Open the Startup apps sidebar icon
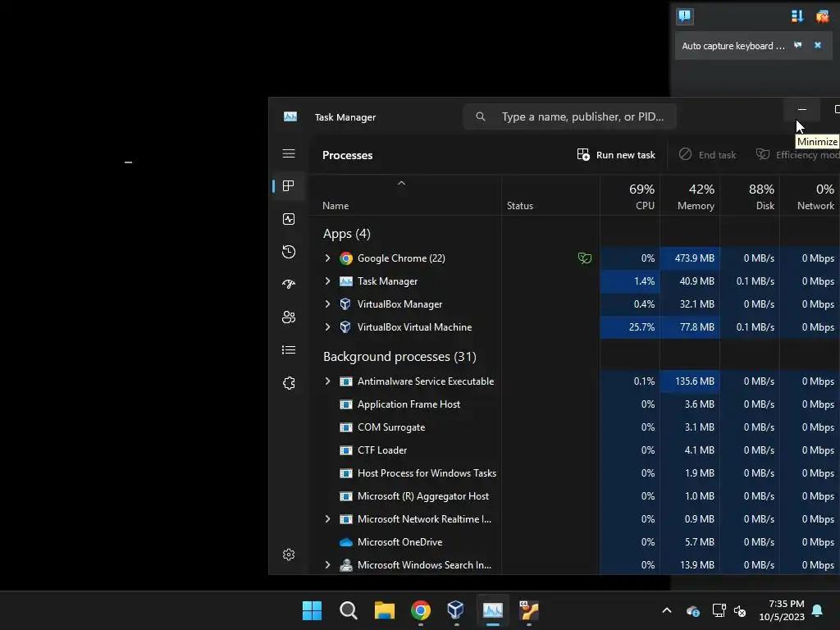Screen dimensions: 840x630 coord(289,285)
